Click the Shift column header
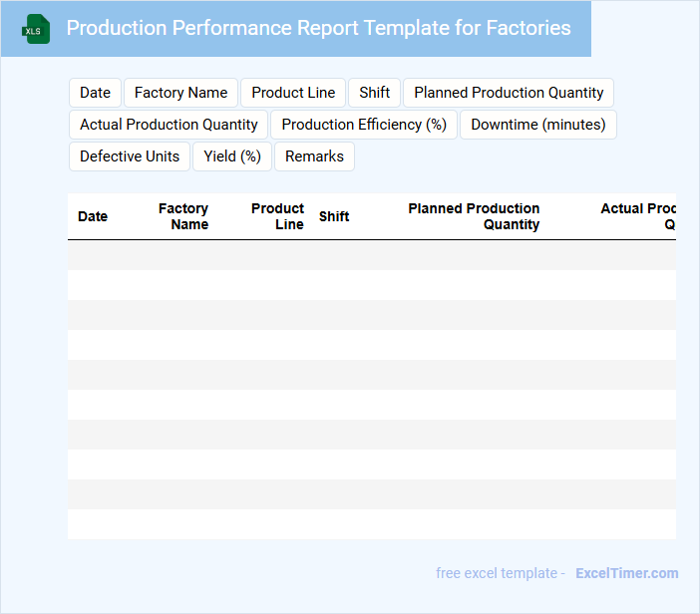Image resolution: width=700 pixels, height=614 pixels. 334,216
